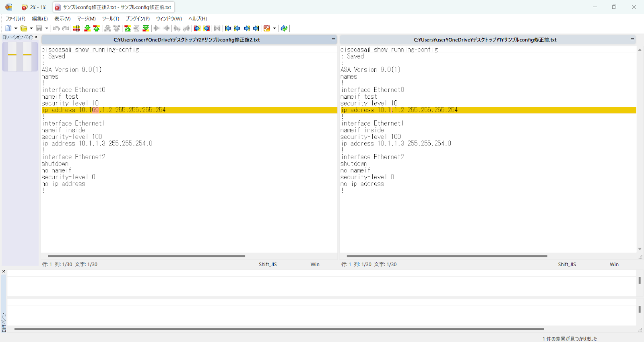Viewport: 644px width, 342px height.
Task: Open the right pane header menu icon
Action: pyautogui.click(x=632, y=39)
